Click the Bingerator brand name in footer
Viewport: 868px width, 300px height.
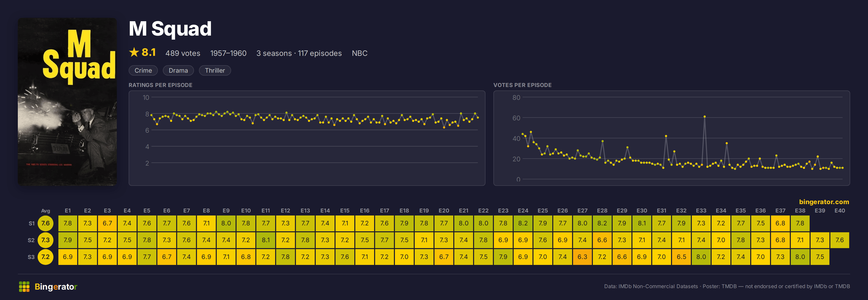tap(56, 286)
